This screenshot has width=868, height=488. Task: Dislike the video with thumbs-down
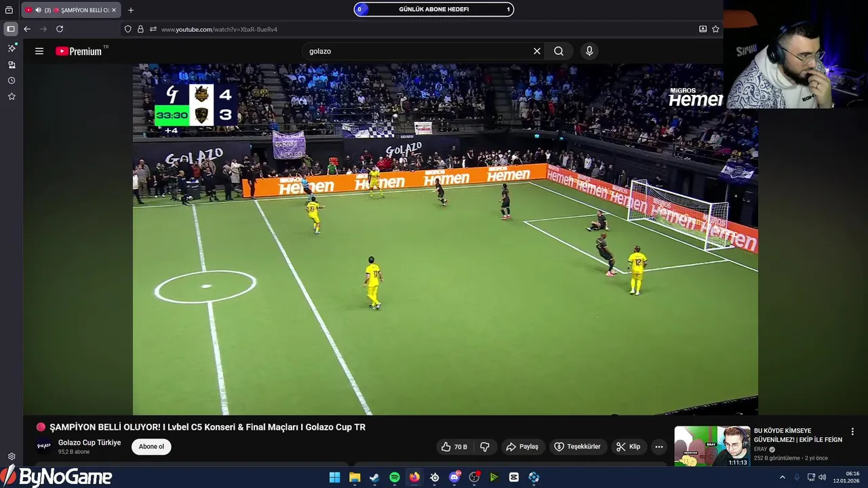pyautogui.click(x=485, y=447)
